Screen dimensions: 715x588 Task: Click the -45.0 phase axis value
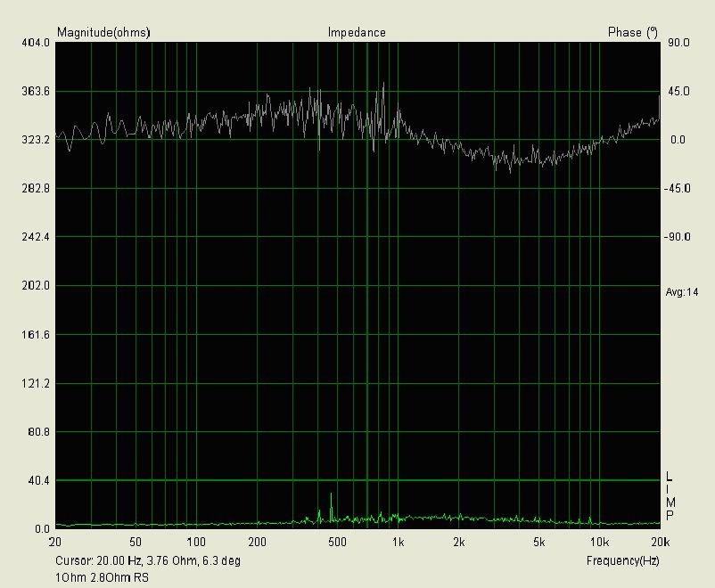(678, 188)
